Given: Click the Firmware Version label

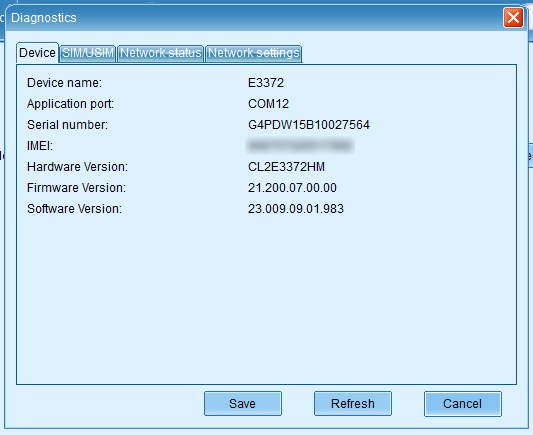Looking at the screenshot, I should (x=76, y=188).
